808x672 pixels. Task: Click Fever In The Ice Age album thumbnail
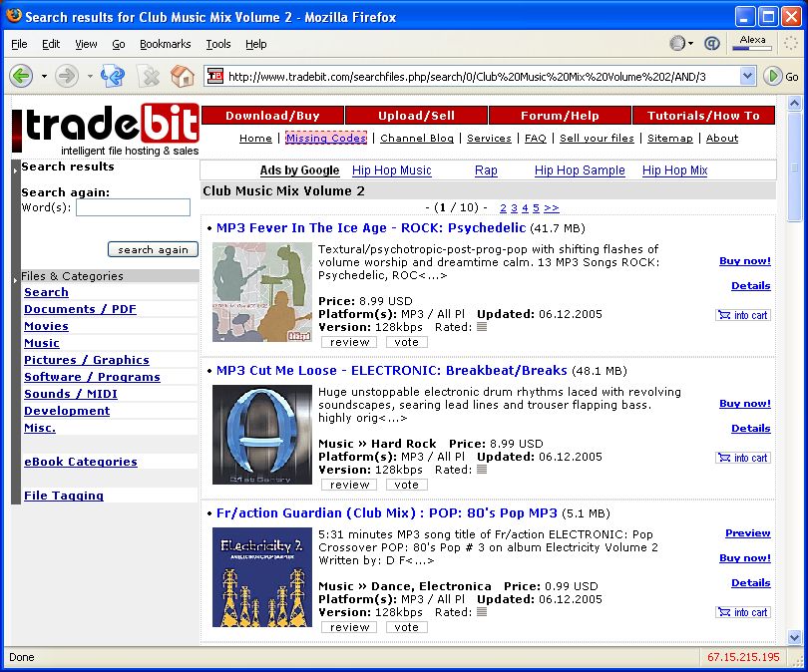coord(262,292)
